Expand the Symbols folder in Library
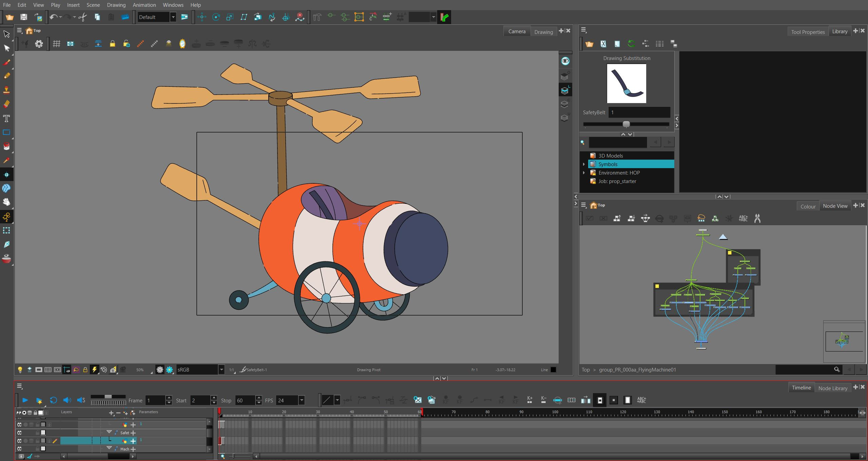 coord(584,164)
